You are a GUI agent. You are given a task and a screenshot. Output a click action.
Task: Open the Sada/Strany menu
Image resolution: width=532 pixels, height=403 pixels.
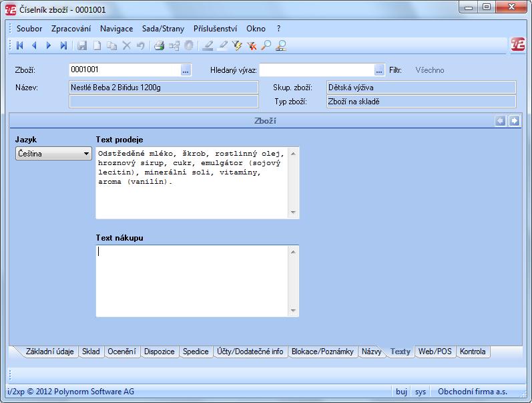pyautogui.click(x=163, y=29)
